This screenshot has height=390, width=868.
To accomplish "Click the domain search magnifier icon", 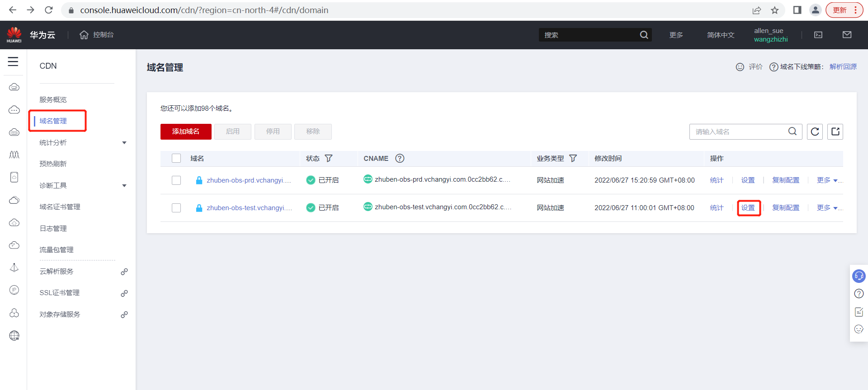I will pyautogui.click(x=793, y=132).
